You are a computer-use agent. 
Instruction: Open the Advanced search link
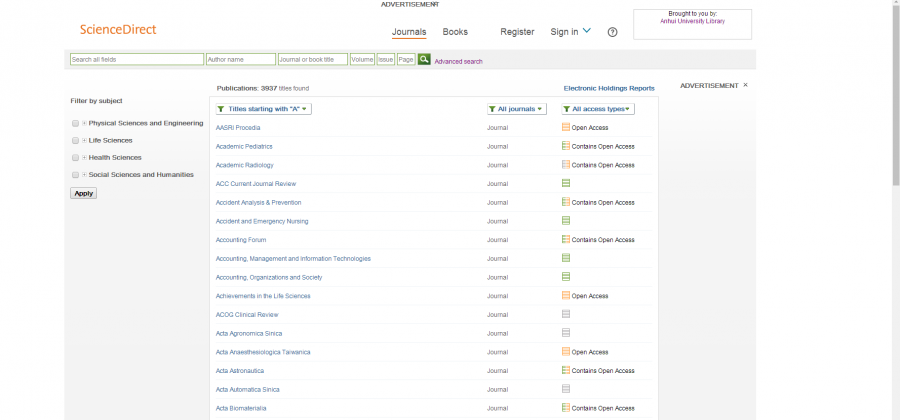tap(459, 61)
